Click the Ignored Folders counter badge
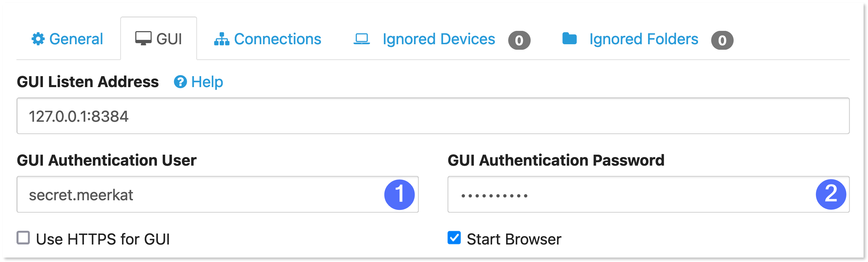The height and width of the screenshot is (262, 868). pyautogui.click(x=723, y=40)
